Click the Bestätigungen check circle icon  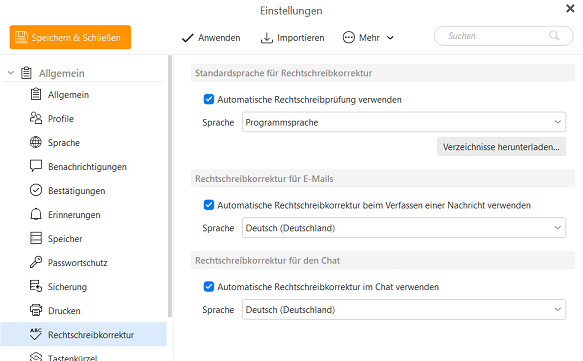point(36,190)
